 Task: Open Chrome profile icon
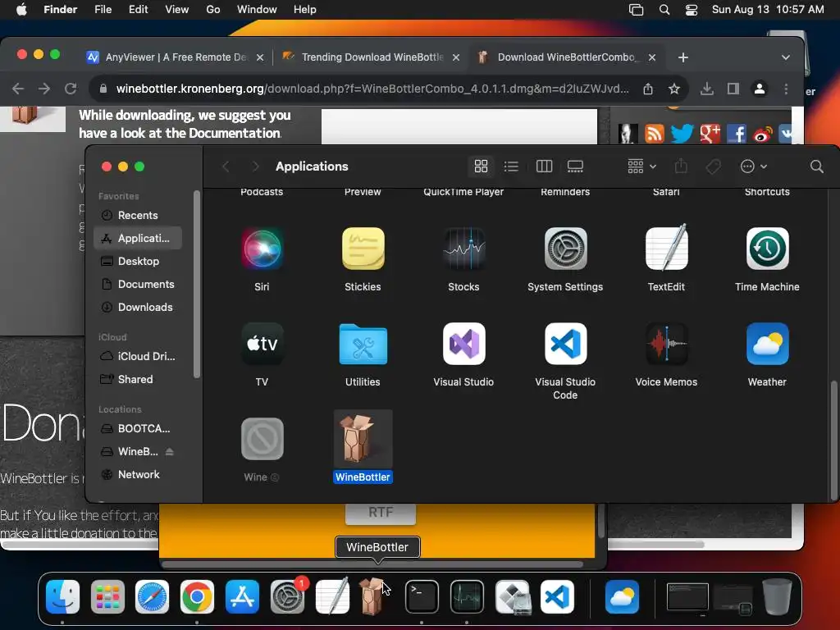[x=759, y=89]
